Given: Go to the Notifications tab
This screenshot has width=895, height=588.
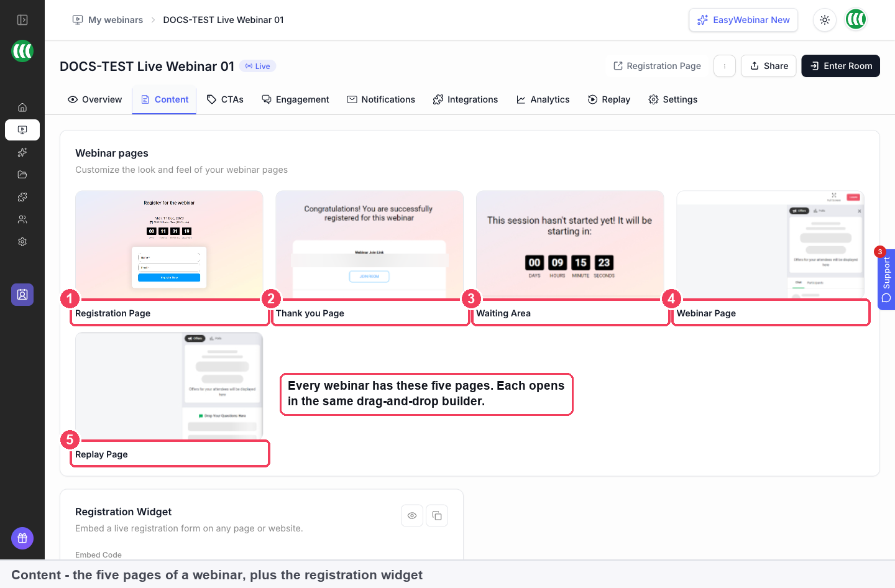Looking at the screenshot, I should pyautogui.click(x=381, y=99).
